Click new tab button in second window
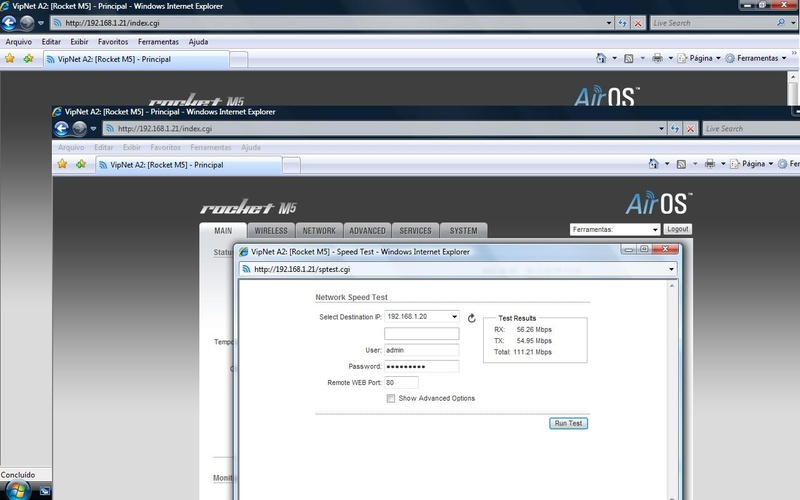Screen dimensions: 800x500 click(x=291, y=165)
